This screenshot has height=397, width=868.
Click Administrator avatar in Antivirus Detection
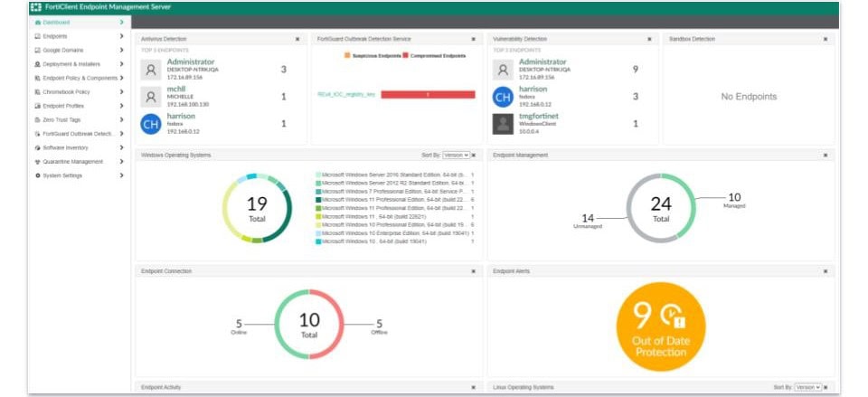click(x=151, y=70)
